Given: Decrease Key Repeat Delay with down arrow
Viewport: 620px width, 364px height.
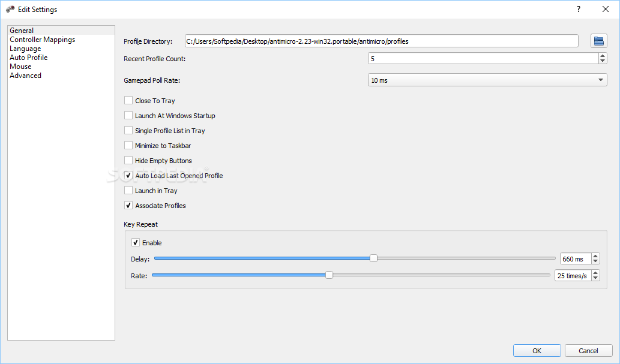Looking at the screenshot, I should click(595, 261).
